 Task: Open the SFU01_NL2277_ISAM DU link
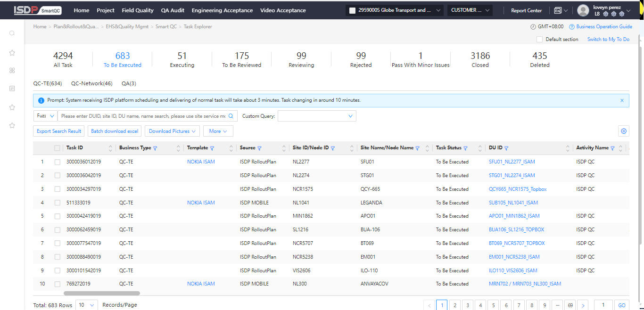[512, 162]
